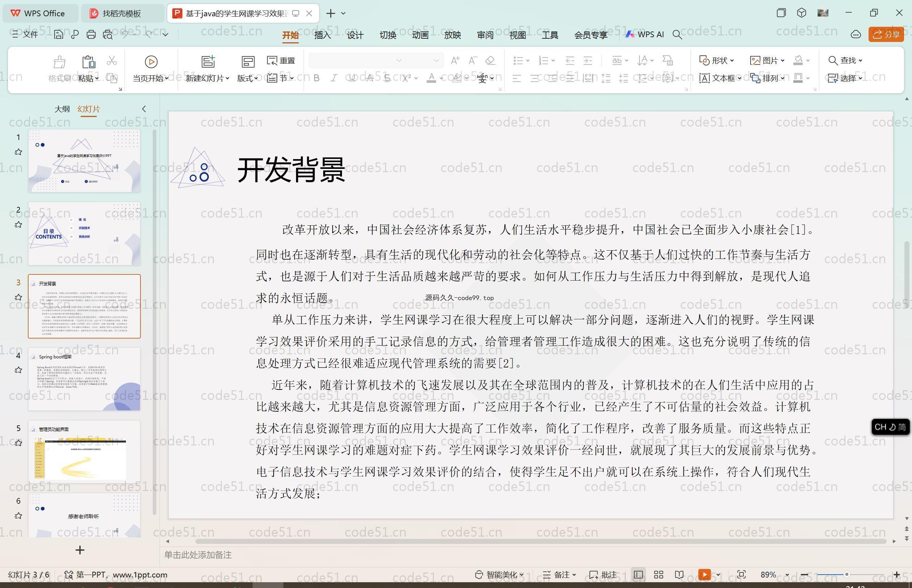Click add slide plus under thumbnails
Screen dimensions: 912x588
click(x=80, y=550)
